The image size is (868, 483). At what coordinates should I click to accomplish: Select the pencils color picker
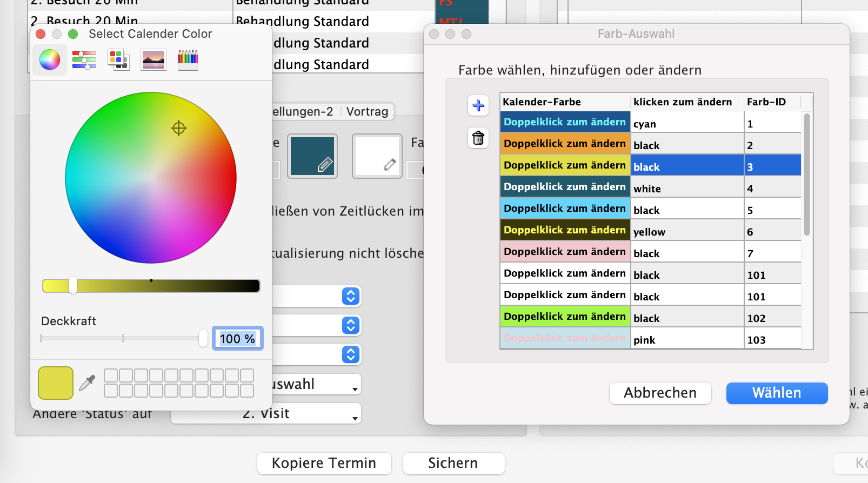(x=188, y=59)
